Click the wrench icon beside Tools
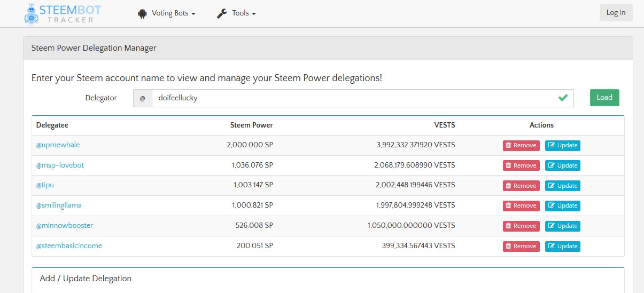The width and height of the screenshot is (644, 293). pos(222,13)
